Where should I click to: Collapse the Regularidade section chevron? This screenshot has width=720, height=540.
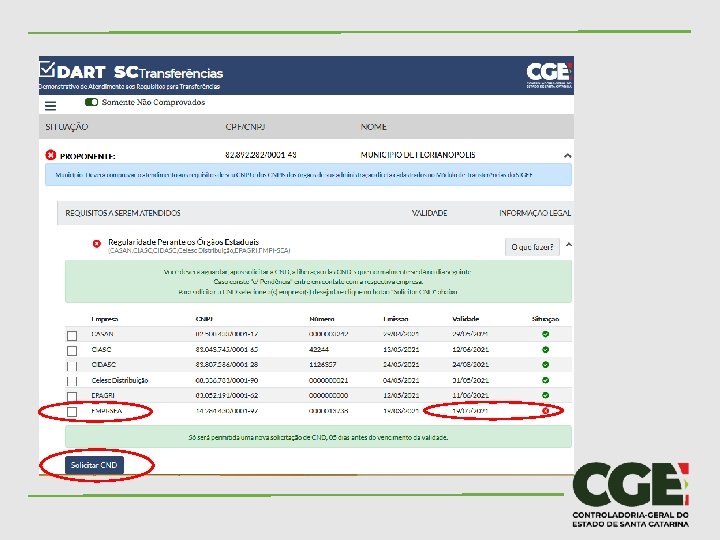coord(569,245)
